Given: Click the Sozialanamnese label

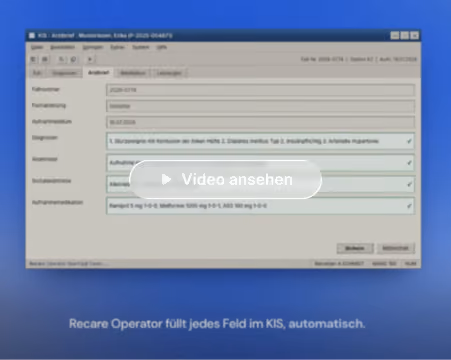Looking at the screenshot, I should click(x=51, y=181).
